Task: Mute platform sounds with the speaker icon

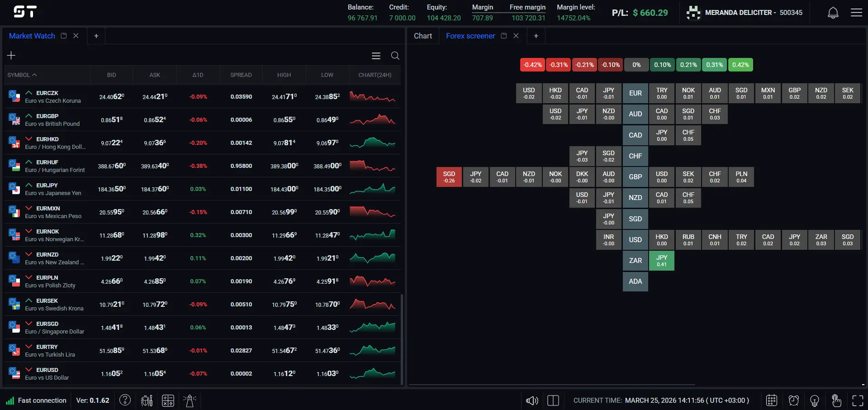Action: pyautogui.click(x=531, y=400)
